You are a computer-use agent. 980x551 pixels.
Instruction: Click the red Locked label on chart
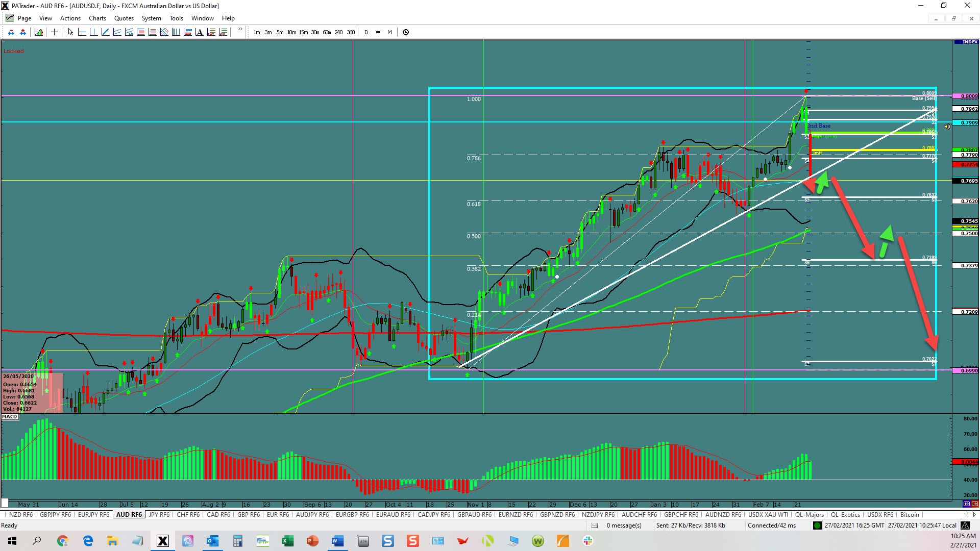pos(14,51)
